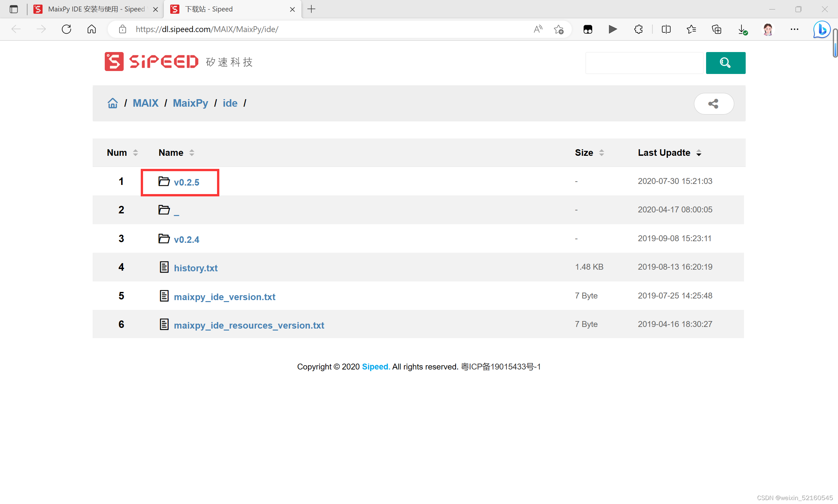Open the history.txt file link
Image resolution: width=838 pixels, height=504 pixels.
(195, 268)
